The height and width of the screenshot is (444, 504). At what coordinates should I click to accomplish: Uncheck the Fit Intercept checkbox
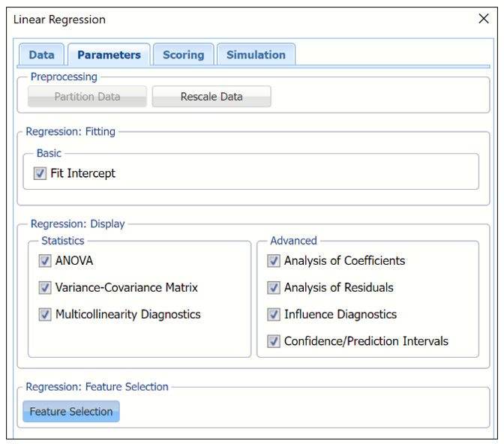point(40,173)
